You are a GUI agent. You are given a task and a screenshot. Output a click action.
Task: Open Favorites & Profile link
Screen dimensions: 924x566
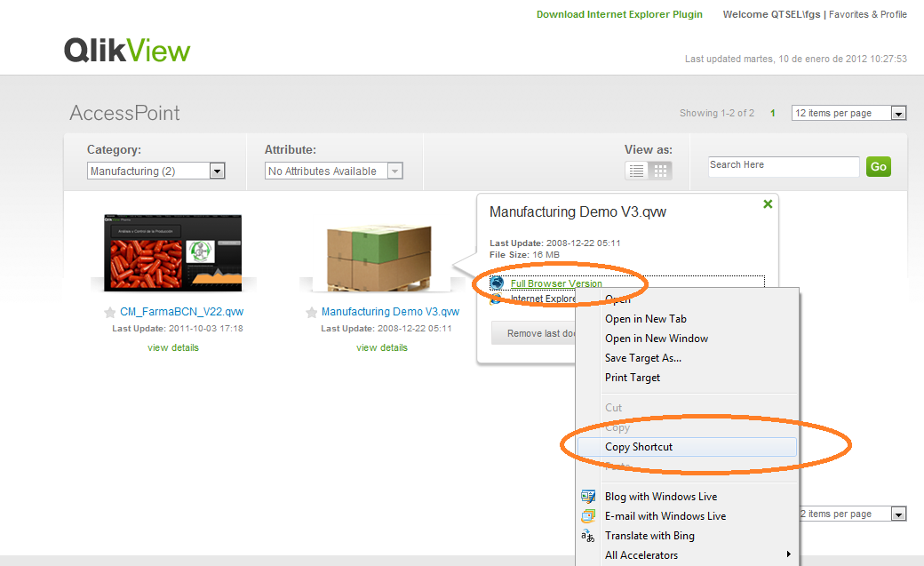pos(867,14)
